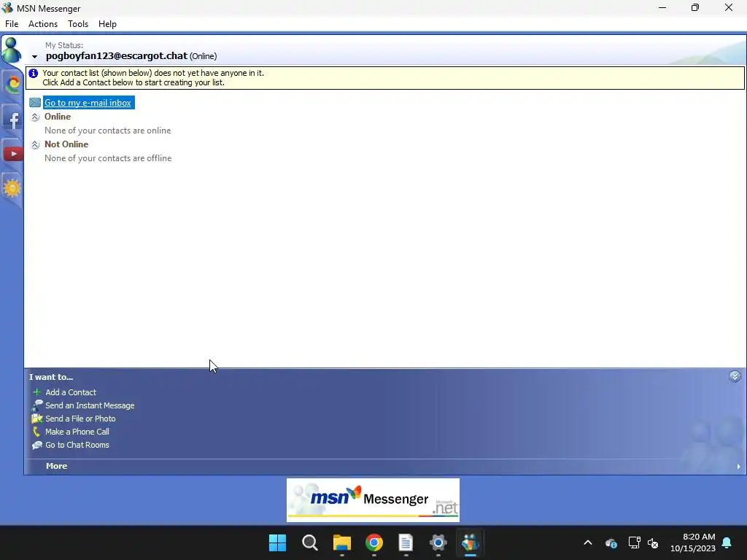Click the envelope icon beside e-mail inbox
This screenshot has height=560, width=747.
[x=35, y=102]
